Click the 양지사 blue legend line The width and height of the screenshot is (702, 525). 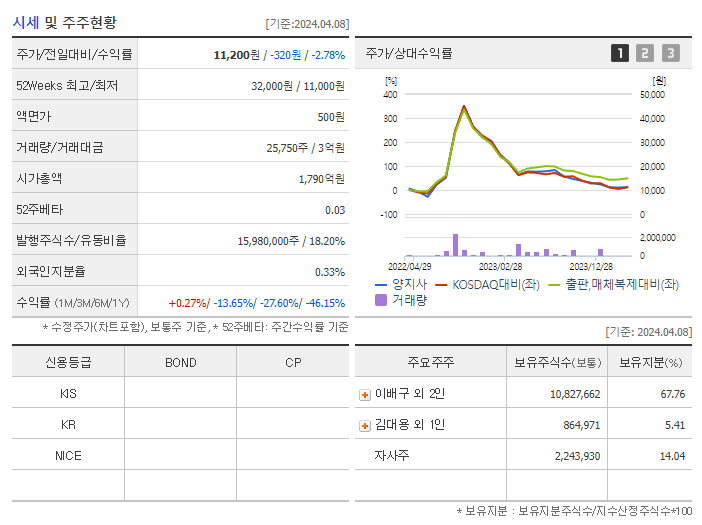[x=381, y=285]
